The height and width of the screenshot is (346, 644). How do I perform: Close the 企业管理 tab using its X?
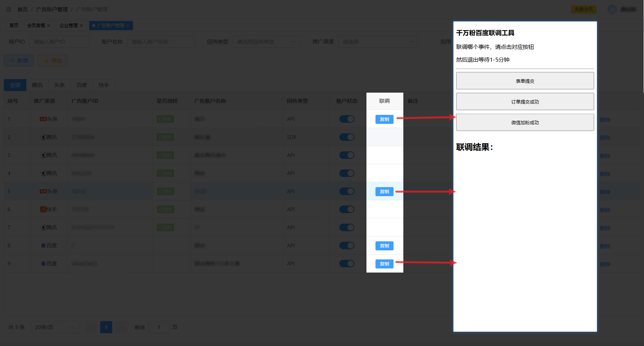pos(81,26)
